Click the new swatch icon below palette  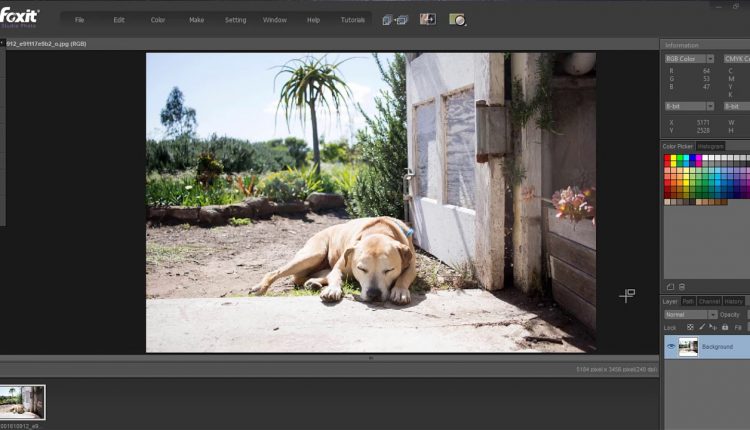670,287
